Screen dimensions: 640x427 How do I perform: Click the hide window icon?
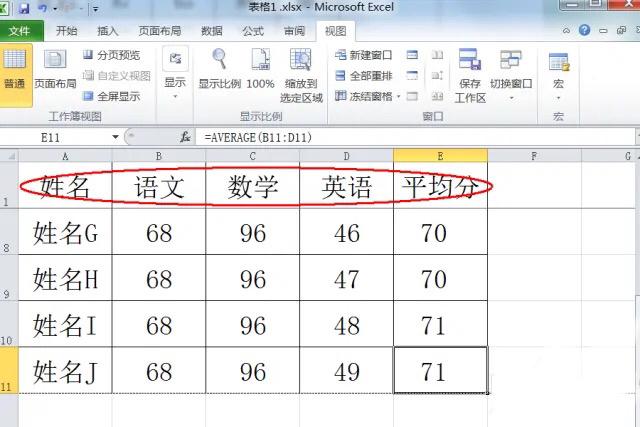pos(412,76)
